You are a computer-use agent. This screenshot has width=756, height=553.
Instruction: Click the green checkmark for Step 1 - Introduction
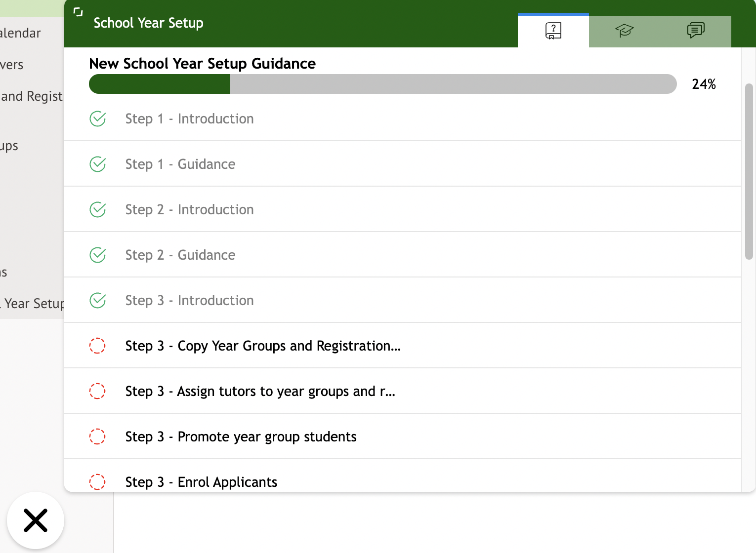(x=97, y=119)
